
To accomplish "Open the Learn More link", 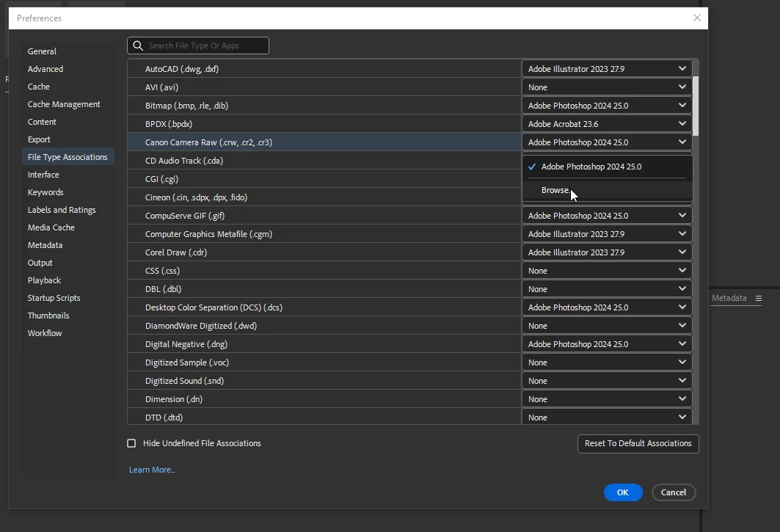I will pyautogui.click(x=152, y=470).
